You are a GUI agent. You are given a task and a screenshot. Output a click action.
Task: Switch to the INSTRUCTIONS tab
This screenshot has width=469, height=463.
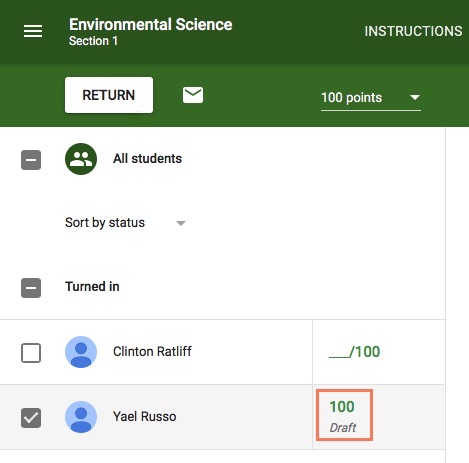[x=413, y=31]
